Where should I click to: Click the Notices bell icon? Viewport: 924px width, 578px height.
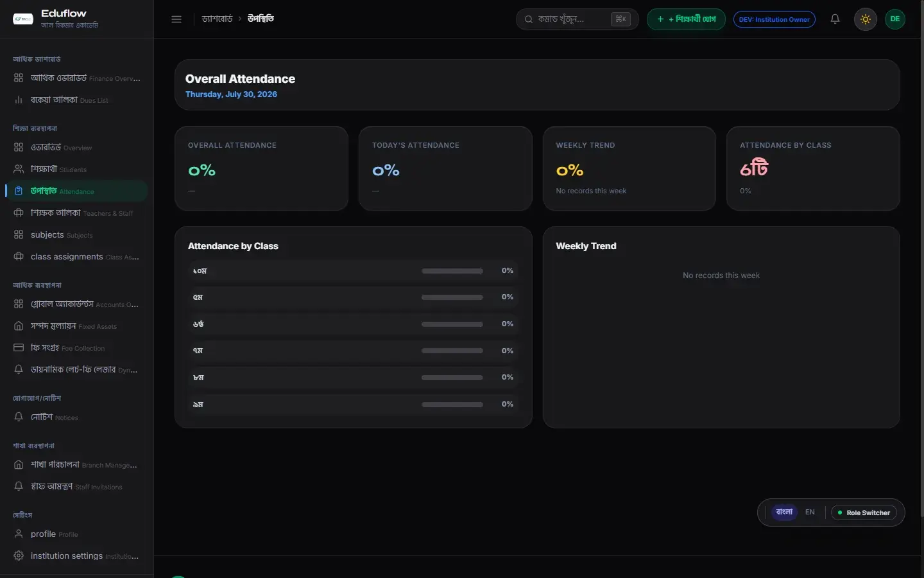[x=19, y=417]
